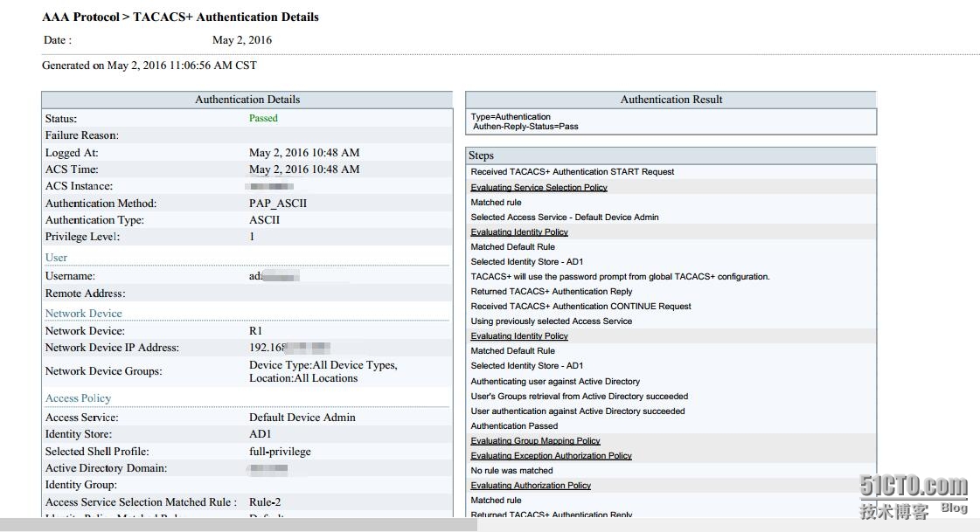Select the 'Passed' status value

pyautogui.click(x=263, y=118)
